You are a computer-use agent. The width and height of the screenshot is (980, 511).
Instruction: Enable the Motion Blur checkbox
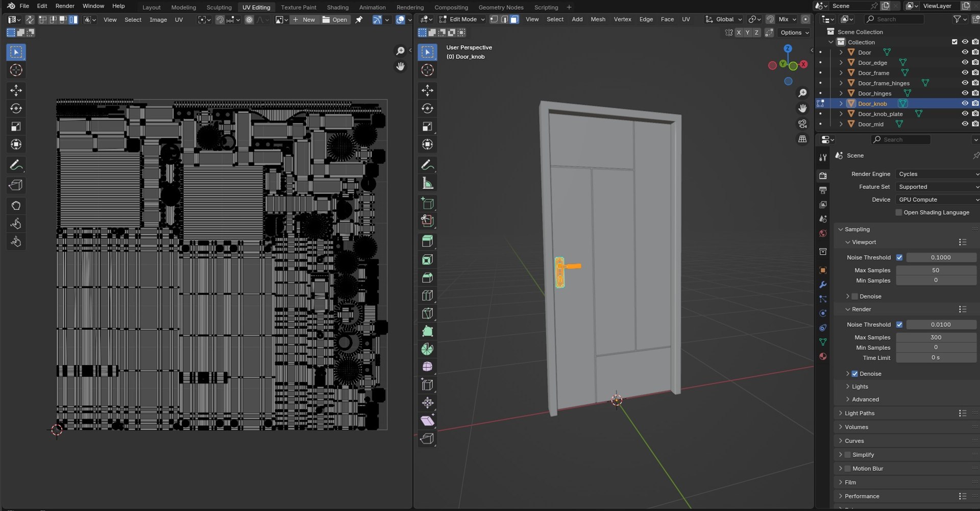coord(848,469)
